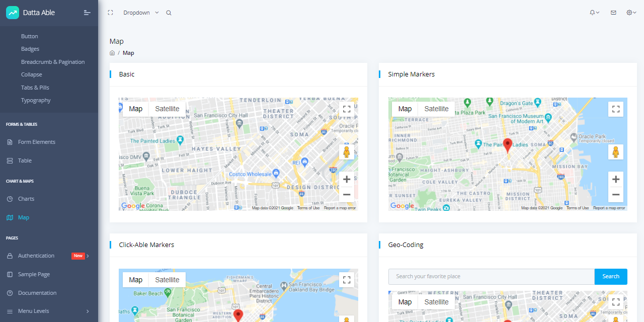644x322 pixels.
Task: Toggle fullscreen on Simple Markers map
Action: point(615,109)
